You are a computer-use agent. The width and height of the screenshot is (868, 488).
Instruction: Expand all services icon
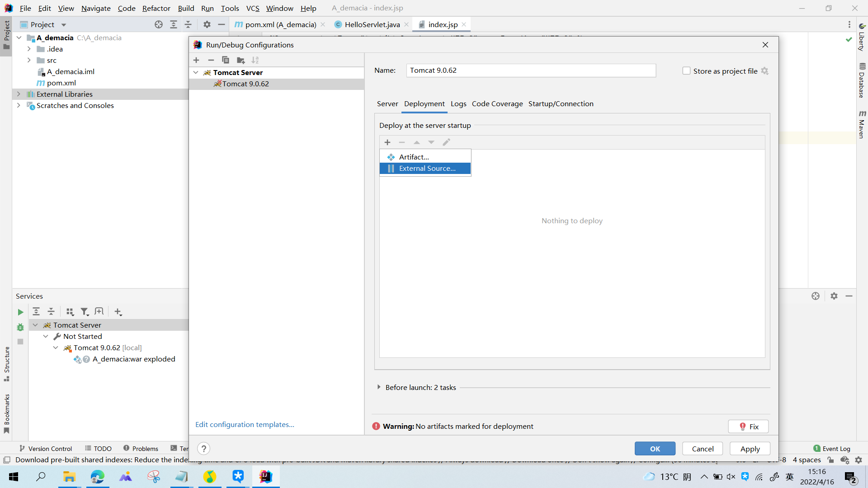click(36, 312)
